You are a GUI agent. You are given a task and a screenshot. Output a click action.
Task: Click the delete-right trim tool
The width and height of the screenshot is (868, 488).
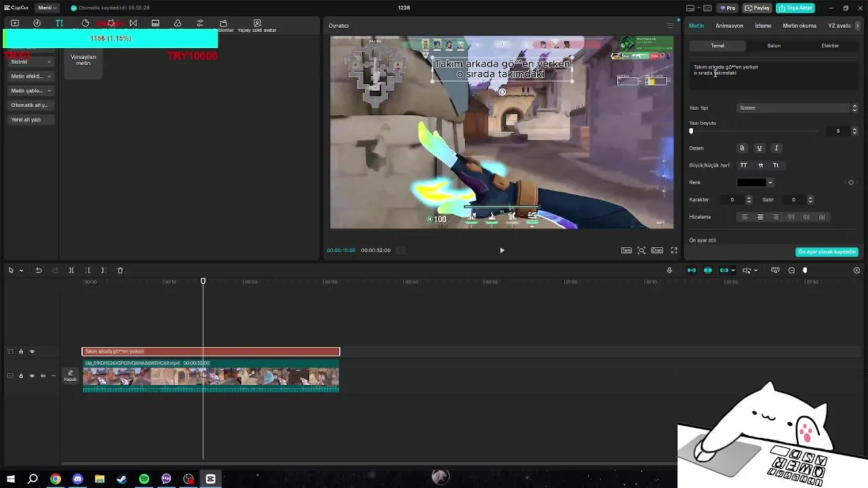pos(103,270)
